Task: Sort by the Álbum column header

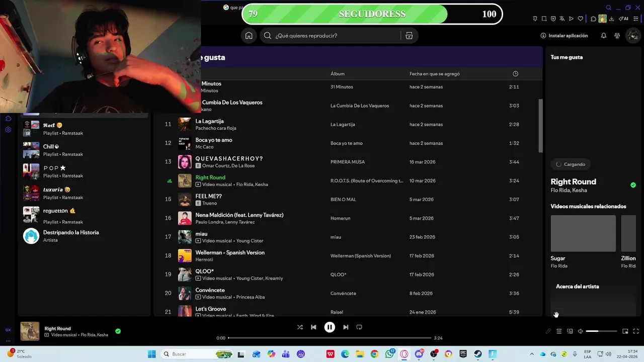Action: (x=337, y=74)
